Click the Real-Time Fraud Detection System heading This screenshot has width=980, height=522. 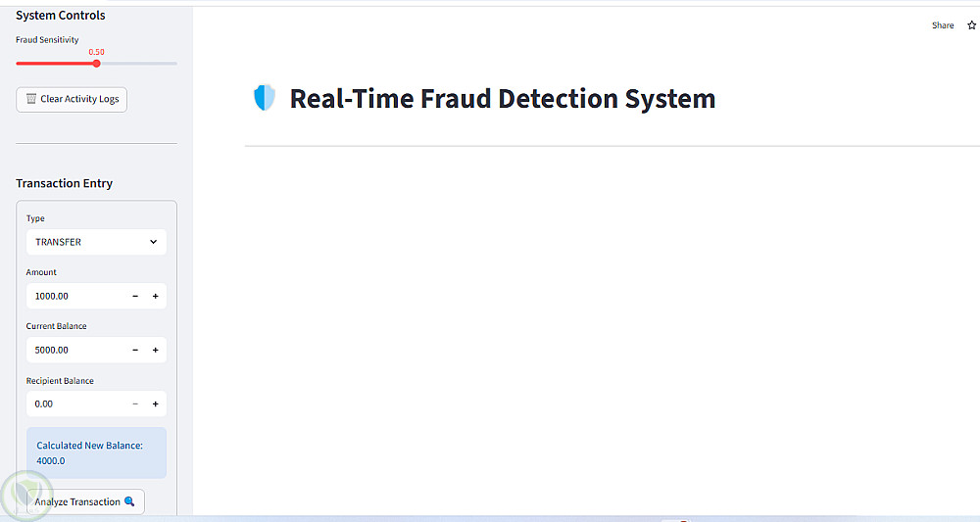(502, 99)
